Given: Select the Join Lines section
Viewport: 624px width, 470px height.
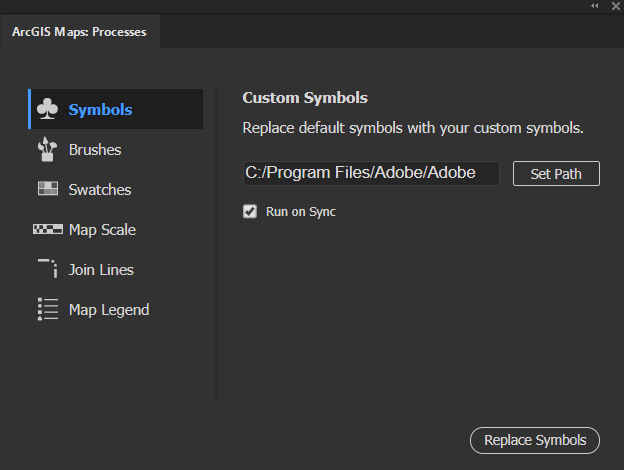Looking at the screenshot, I should [115, 270].
